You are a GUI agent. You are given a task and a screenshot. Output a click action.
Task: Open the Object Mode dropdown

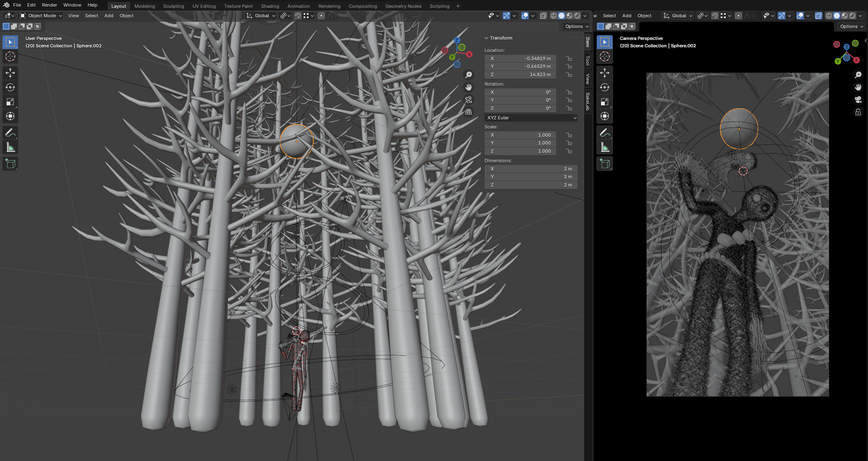pos(41,16)
